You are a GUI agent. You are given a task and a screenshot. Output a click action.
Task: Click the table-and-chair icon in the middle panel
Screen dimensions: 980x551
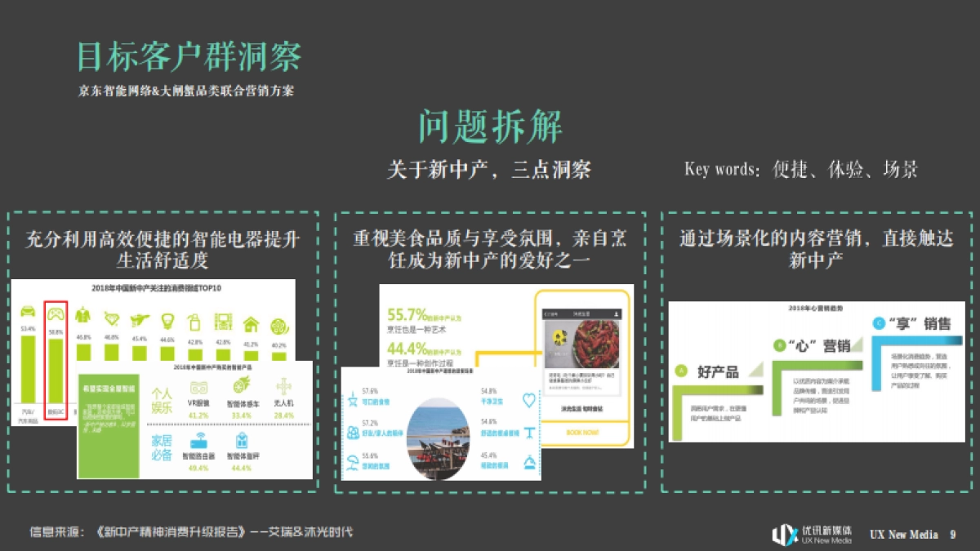pos(529,432)
